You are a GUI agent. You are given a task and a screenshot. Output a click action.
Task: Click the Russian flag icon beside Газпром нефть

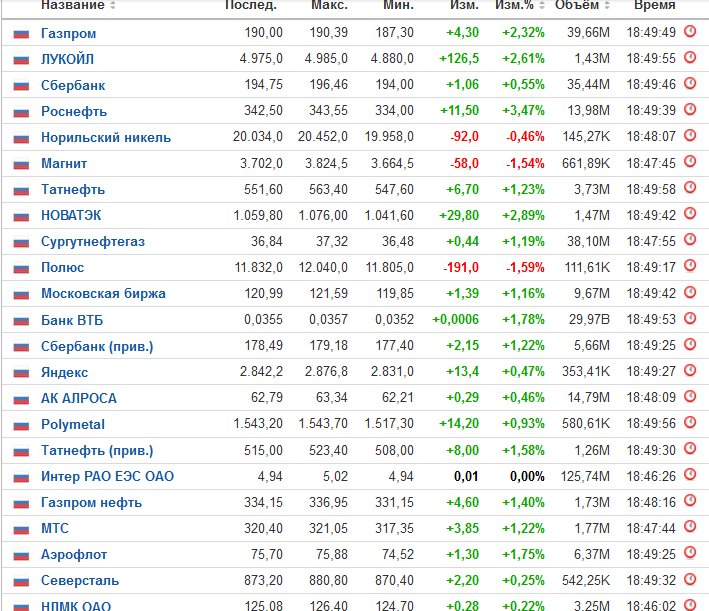tap(21, 503)
